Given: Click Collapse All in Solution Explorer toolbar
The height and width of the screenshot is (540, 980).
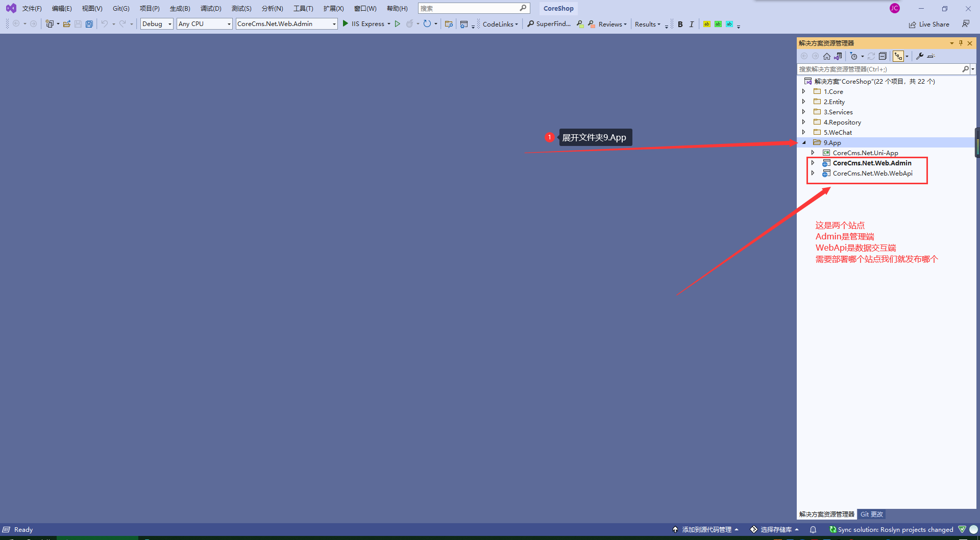Looking at the screenshot, I should [883, 56].
